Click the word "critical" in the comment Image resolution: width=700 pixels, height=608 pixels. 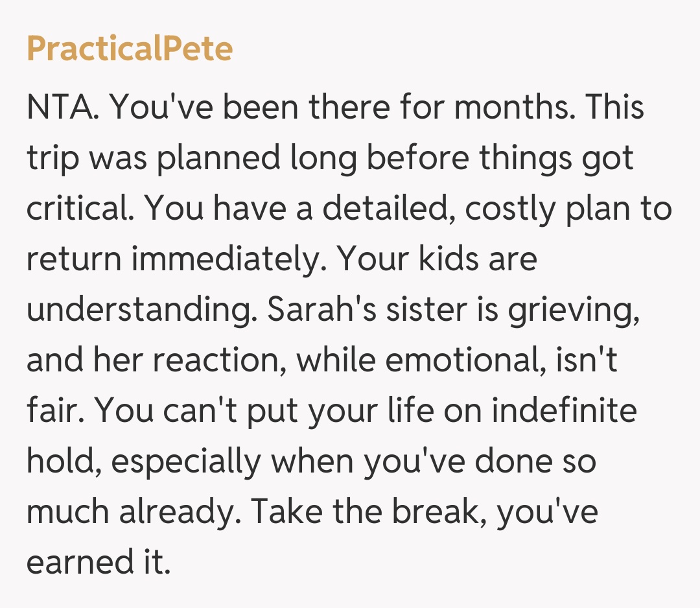pos(80,209)
